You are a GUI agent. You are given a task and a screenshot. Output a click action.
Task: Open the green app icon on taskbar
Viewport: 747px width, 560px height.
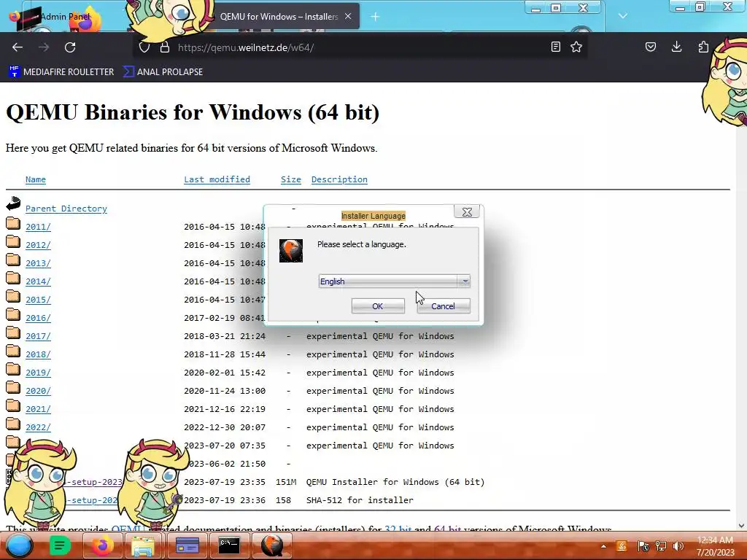[x=60, y=545]
